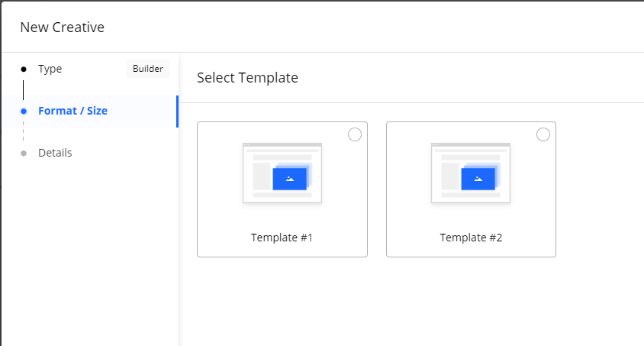644x346 pixels.
Task: Click the Template #2 preview thumbnail
Action: click(471, 173)
